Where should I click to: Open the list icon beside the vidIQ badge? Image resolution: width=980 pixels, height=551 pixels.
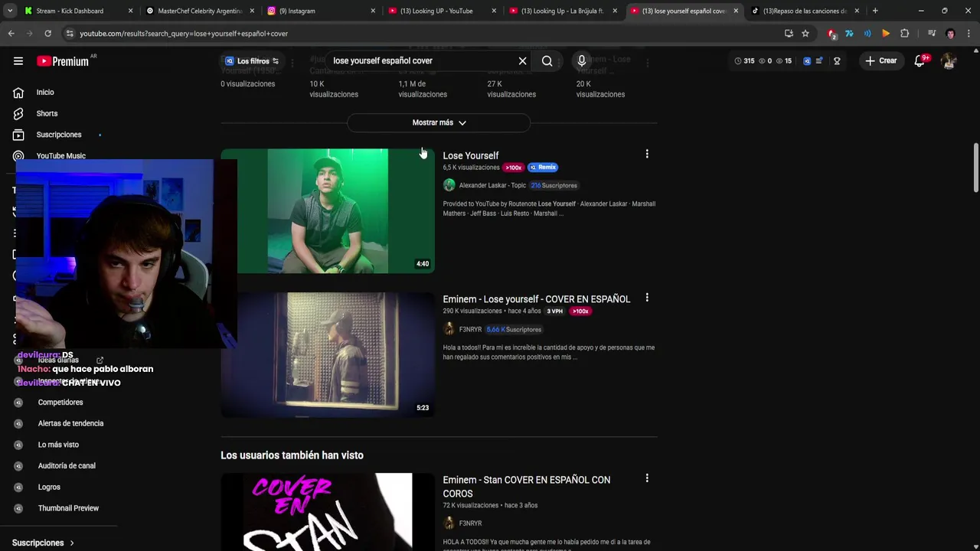coord(819,60)
